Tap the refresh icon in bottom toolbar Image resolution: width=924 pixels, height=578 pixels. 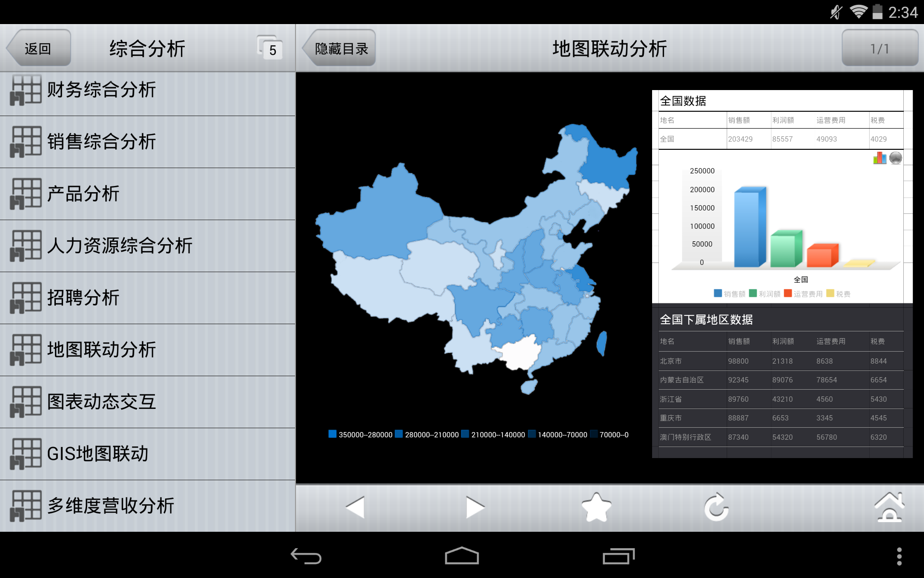pyautogui.click(x=717, y=507)
